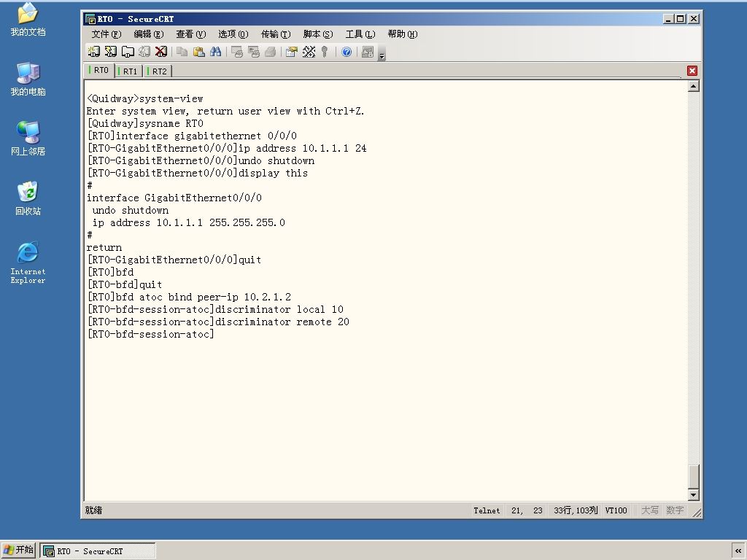Click the Public Key key icon
Image resolution: width=747 pixels, height=560 pixels.
point(325,52)
